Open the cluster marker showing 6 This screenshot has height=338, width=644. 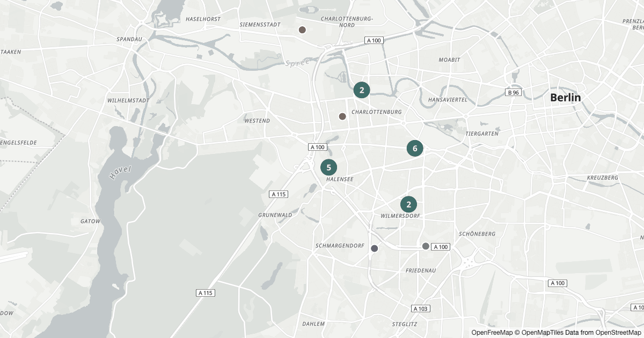click(x=415, y=148)
